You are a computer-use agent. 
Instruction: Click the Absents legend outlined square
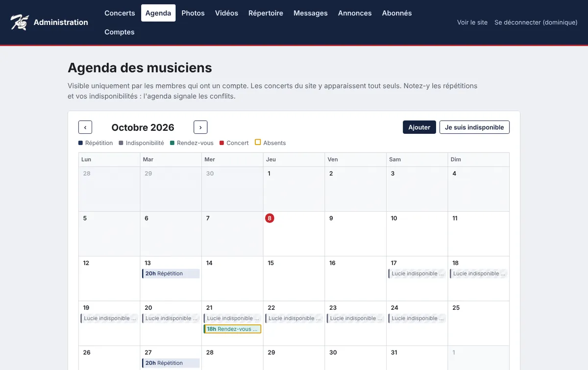click(258, 143)
